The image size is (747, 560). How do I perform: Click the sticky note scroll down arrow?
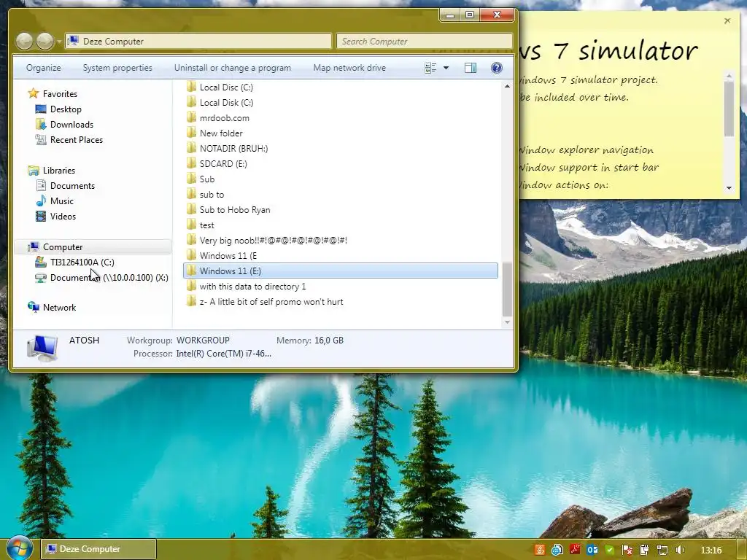tap(729, 189)
